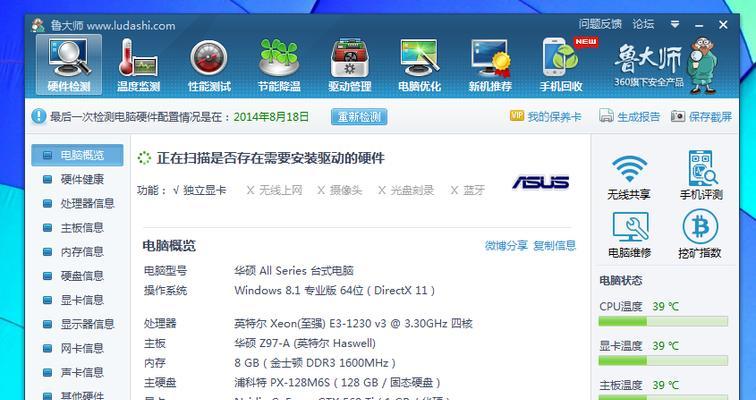Screen dimensions: 756x400
Task: Click the scanning status spinner icon
Action: pos(144,158)
